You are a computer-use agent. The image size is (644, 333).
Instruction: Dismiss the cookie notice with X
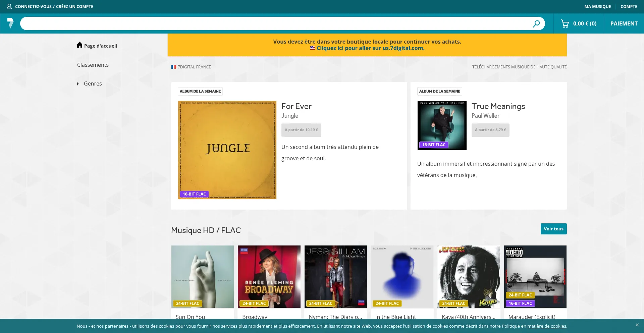637,325
